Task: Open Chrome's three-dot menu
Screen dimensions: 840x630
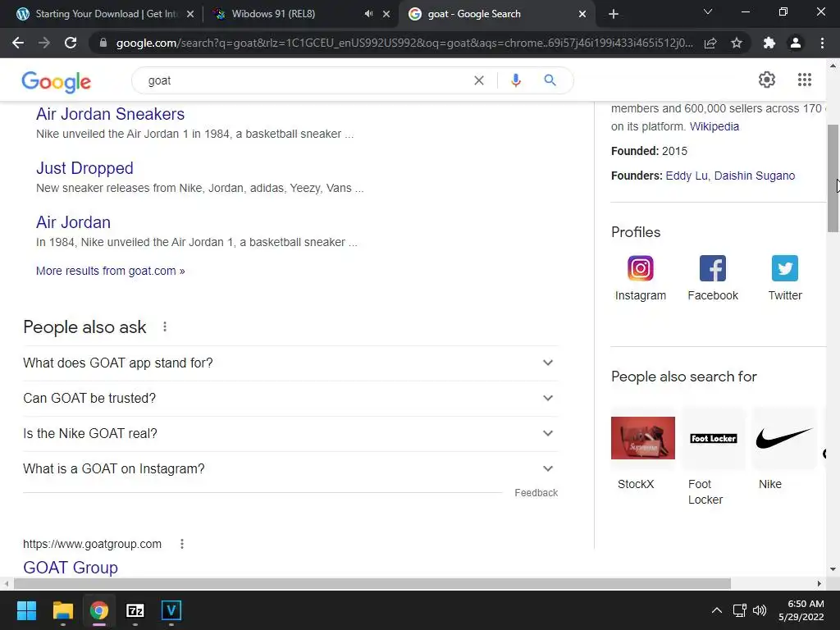Action: point(822,43)
